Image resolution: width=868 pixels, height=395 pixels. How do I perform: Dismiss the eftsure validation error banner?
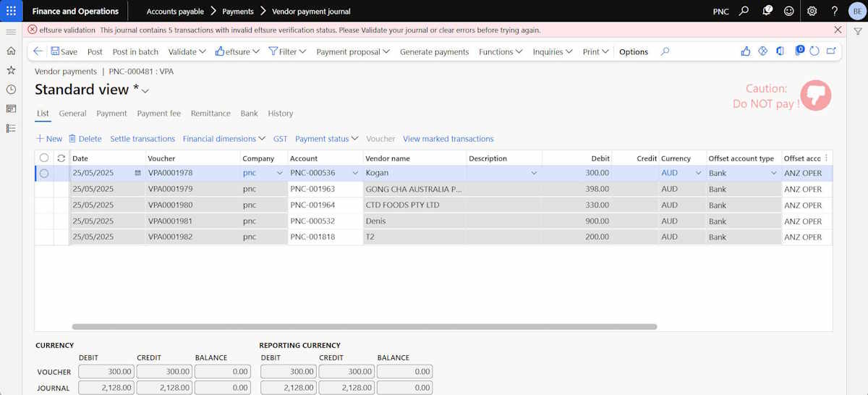tap(838, 30)
